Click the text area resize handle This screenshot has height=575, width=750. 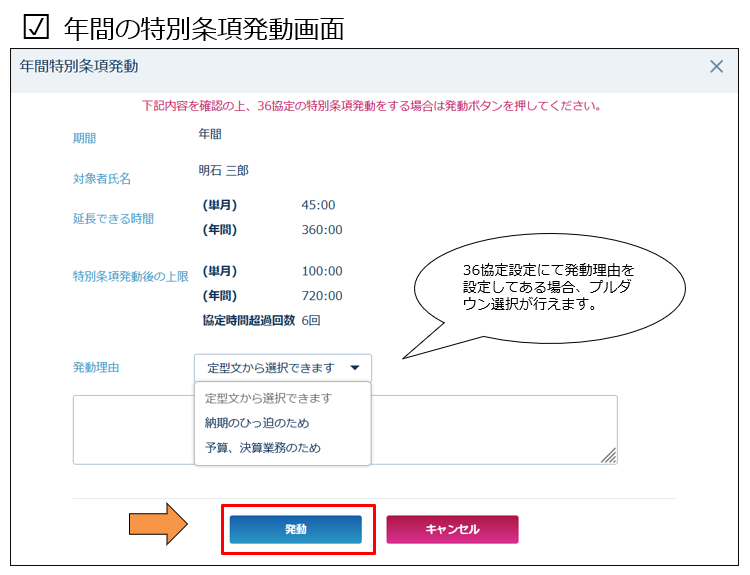tap(609, 456)
